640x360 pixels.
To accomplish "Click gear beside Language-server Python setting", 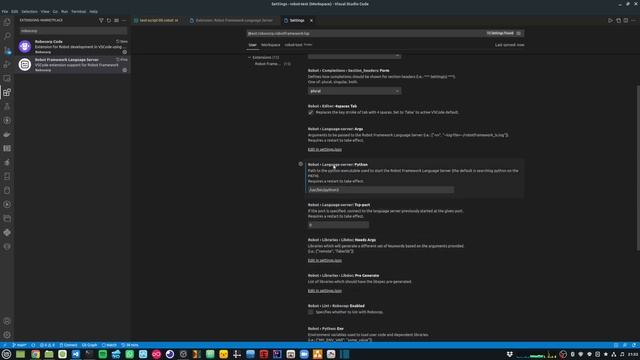I will [301, 164].
